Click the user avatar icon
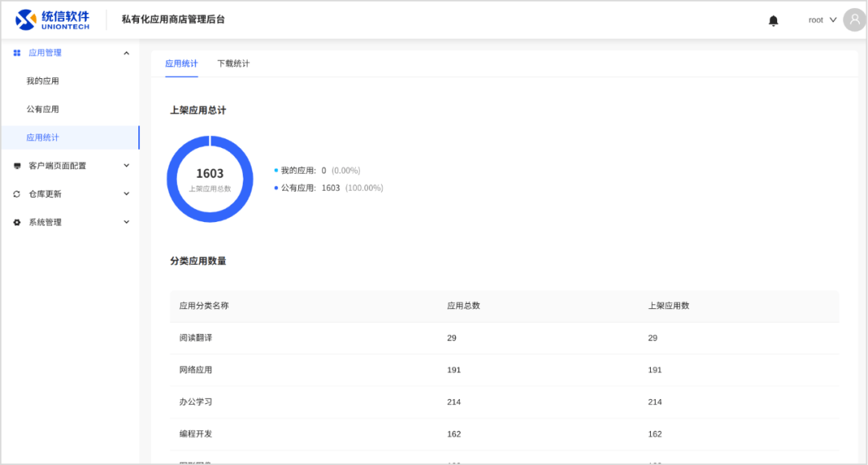Screen dimensions: 868x465 [854, 20]
